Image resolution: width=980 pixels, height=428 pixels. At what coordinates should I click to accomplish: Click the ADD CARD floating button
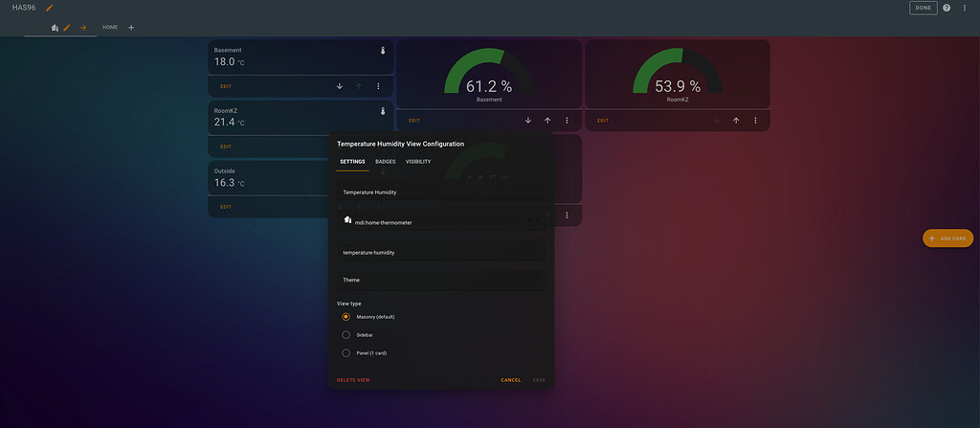[x=948, y=238]
